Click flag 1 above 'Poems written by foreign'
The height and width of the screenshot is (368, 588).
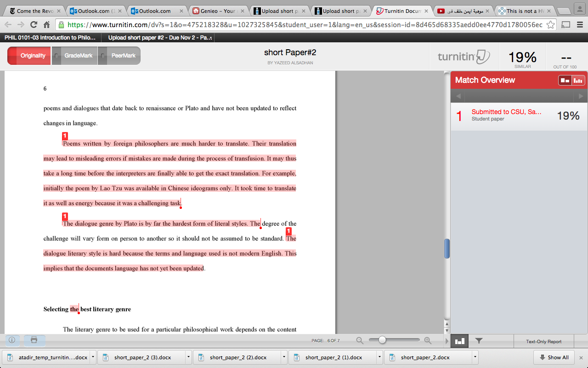(x=65, y=136)
